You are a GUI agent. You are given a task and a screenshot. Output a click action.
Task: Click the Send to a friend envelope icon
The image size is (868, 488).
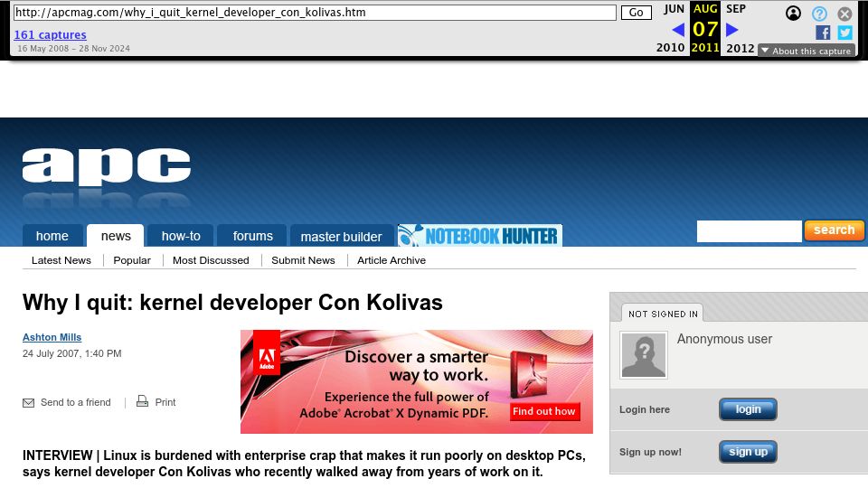click(28, 403)
